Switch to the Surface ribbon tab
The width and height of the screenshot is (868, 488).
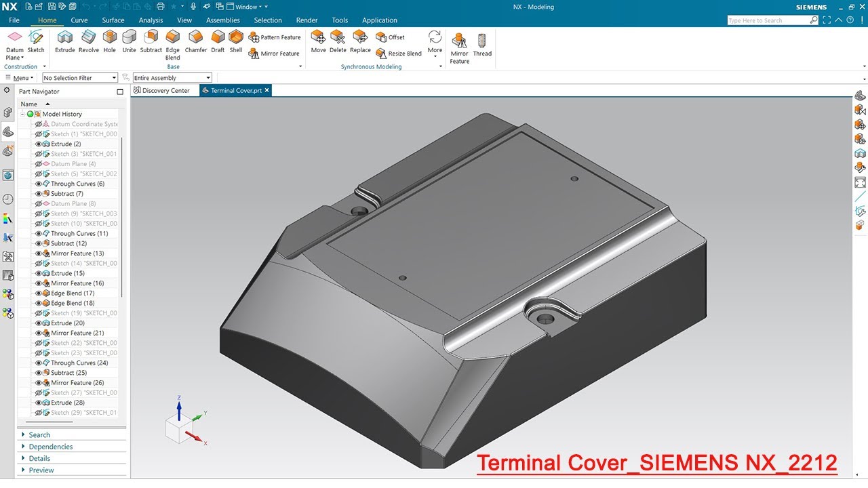(x=113, y=20)
